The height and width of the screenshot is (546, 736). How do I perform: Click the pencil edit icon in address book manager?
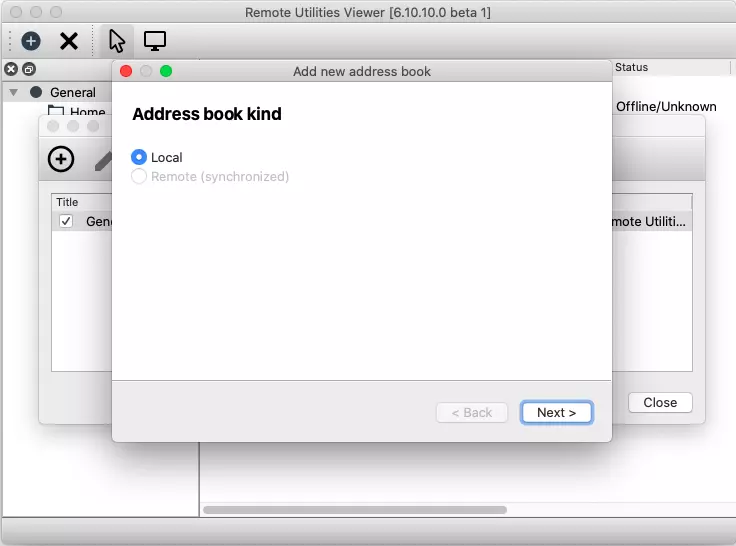pyautogui.click(x=102, y=160)
